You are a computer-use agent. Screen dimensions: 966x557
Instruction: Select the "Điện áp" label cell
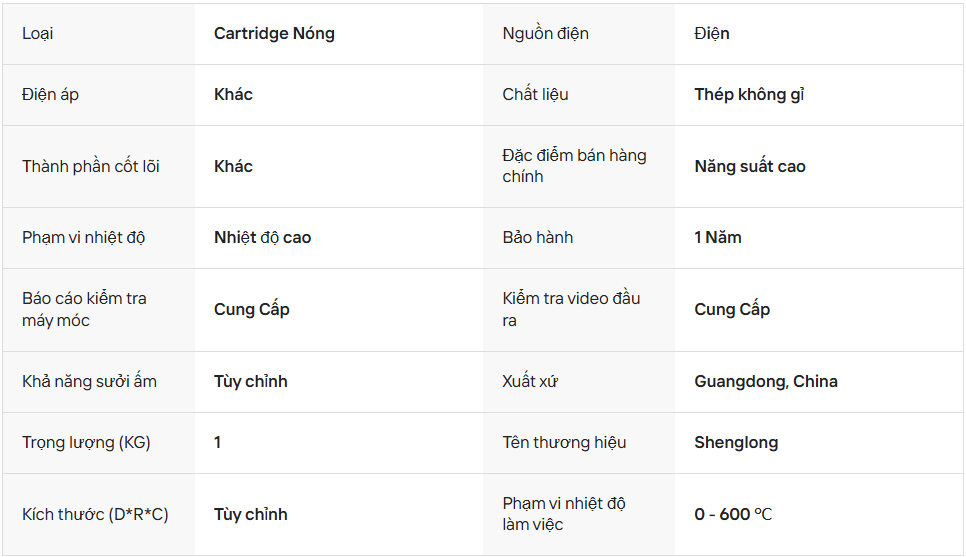[x=50, y=95]
